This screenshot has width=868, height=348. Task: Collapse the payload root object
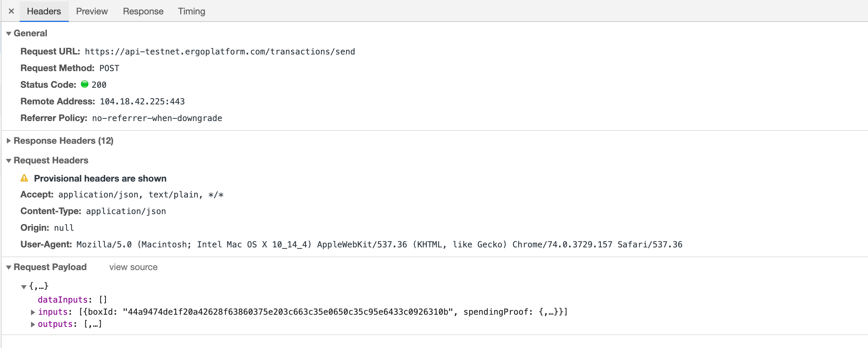click(24, 286)
